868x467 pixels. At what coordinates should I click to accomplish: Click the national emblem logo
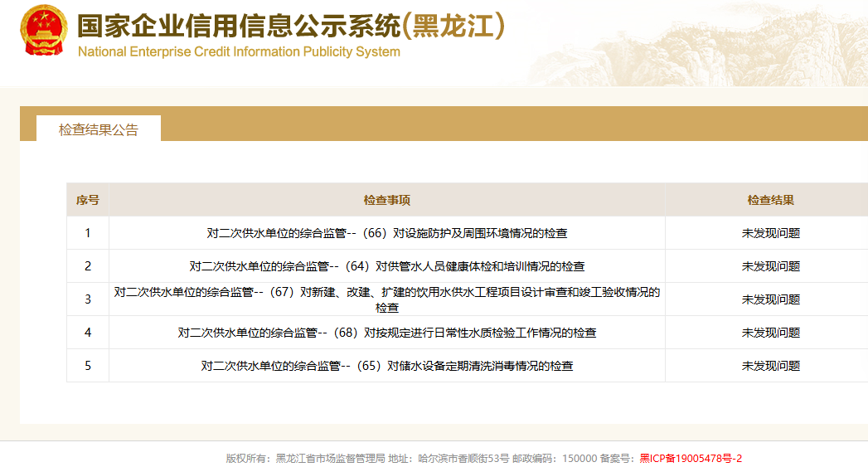pos(42,31)
